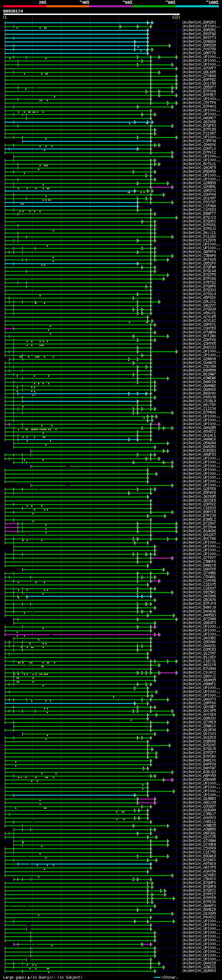Click label UniRef100_Q8H776

(x=199, y=53)
